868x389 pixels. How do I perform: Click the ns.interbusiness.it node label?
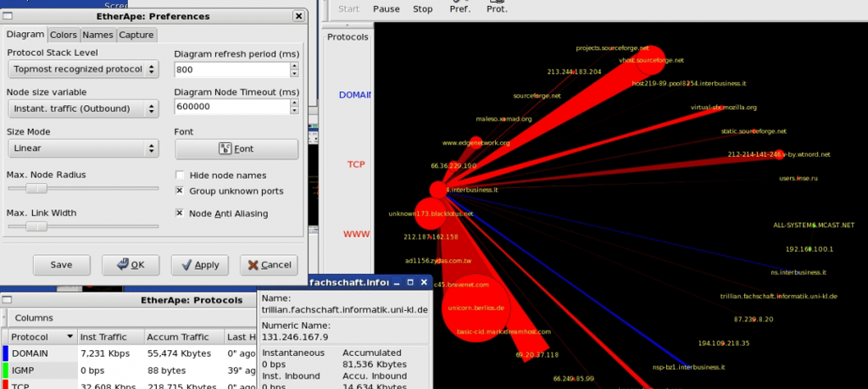[798, 272]
